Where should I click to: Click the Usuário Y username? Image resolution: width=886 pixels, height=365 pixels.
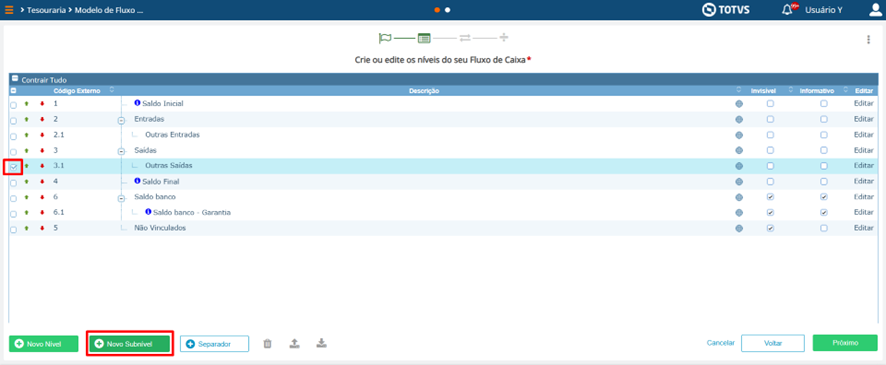[823, 10]
